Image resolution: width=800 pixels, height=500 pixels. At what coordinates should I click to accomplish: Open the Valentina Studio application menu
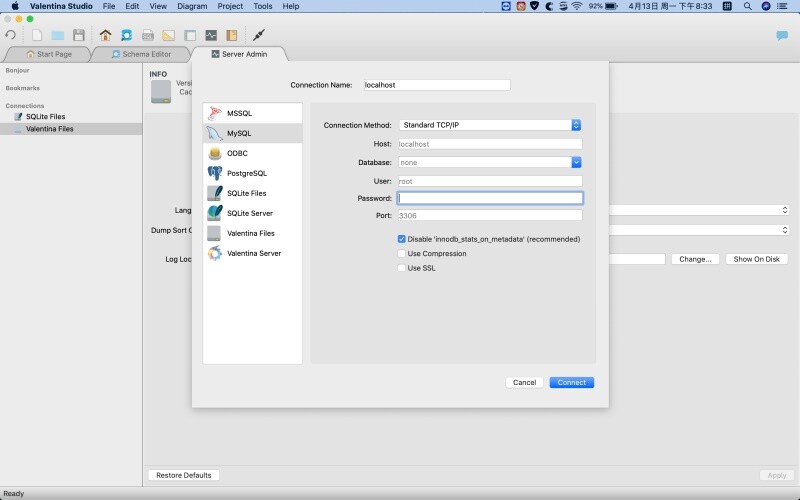click(61, 6)
